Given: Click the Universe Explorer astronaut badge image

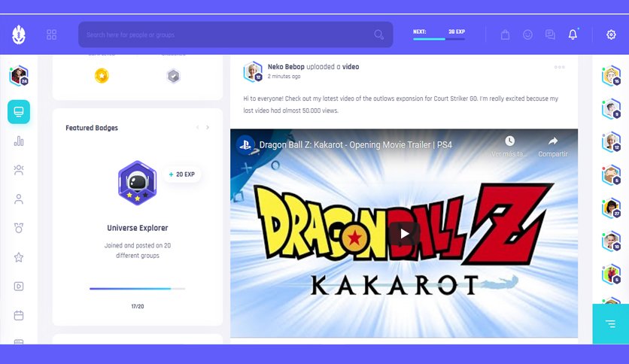Looking at the screenshot, I should pyautogui.click(x=137, y=183).
